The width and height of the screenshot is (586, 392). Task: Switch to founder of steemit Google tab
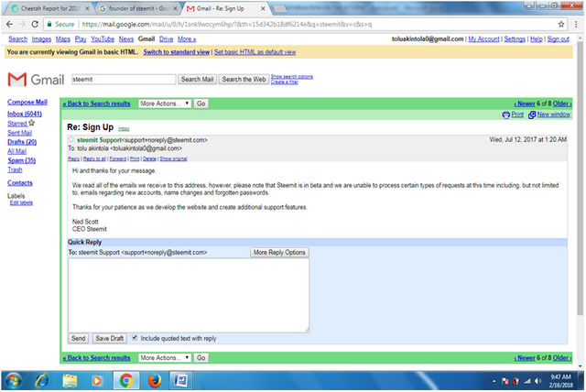137,8
